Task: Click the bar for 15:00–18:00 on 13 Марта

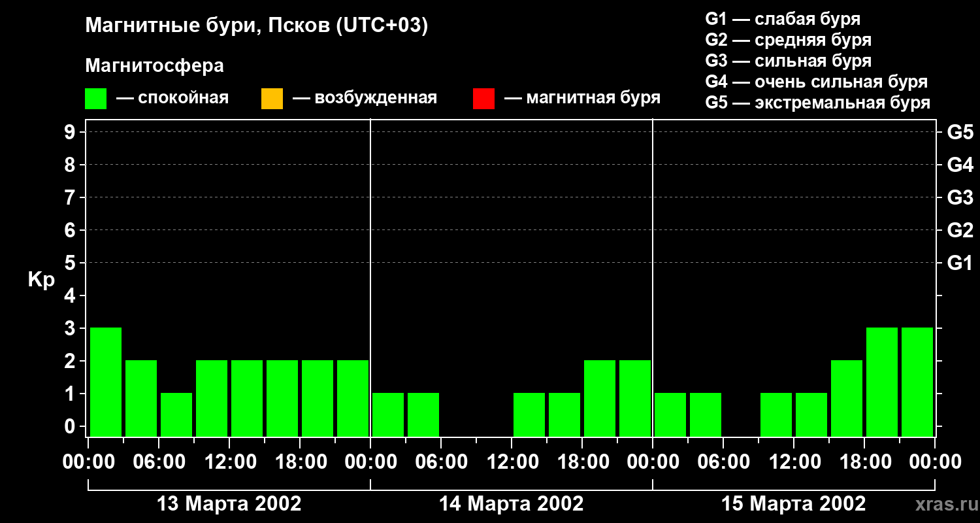Action: pos(282,398)
